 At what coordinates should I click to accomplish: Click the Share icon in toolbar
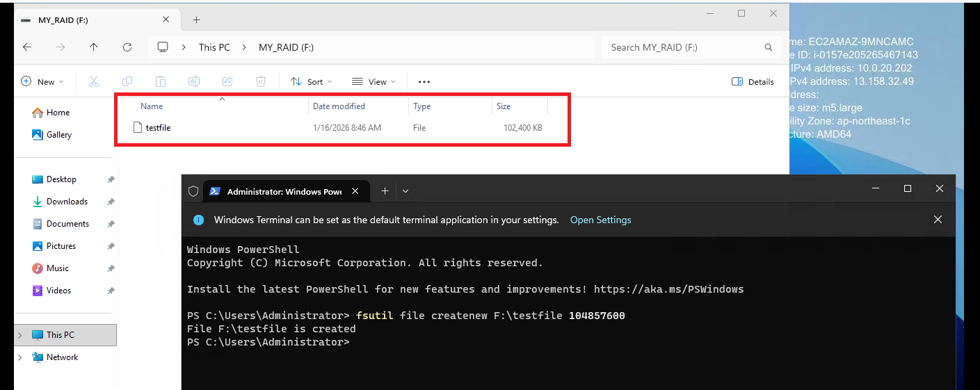coord(227,81)
